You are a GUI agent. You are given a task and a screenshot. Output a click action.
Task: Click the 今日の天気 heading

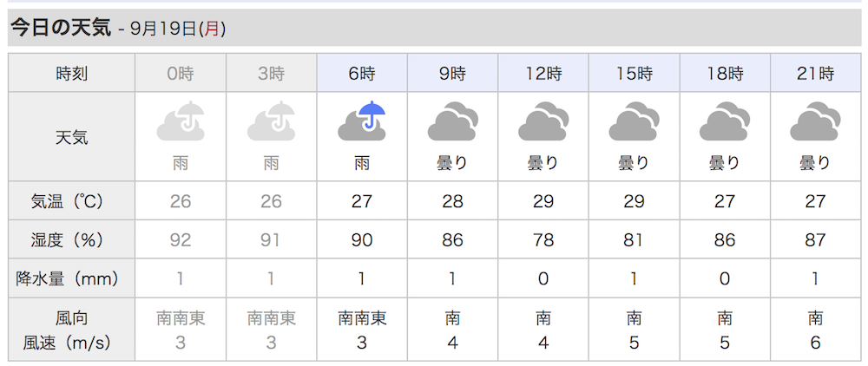(62, 28)
